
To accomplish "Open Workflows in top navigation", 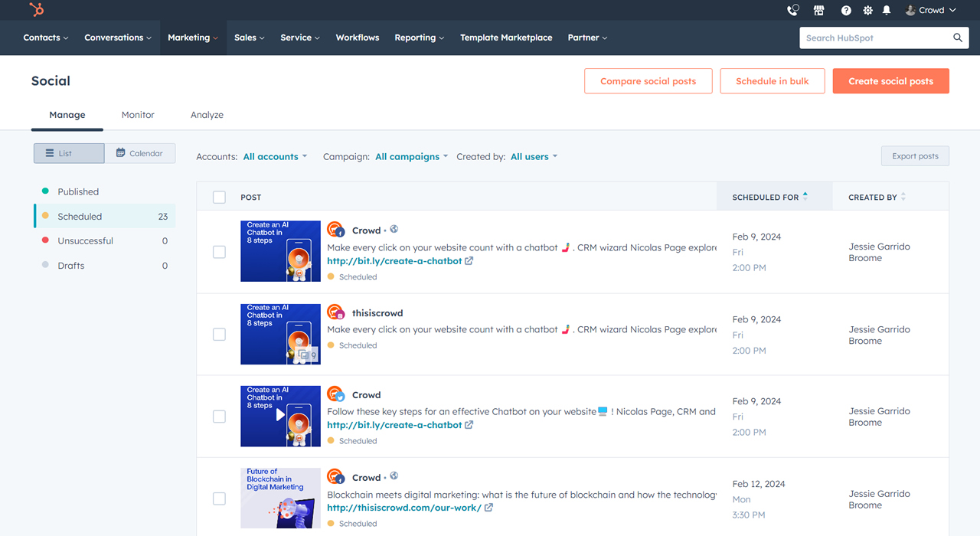I will pyautogui.click(x=358, y=38).
